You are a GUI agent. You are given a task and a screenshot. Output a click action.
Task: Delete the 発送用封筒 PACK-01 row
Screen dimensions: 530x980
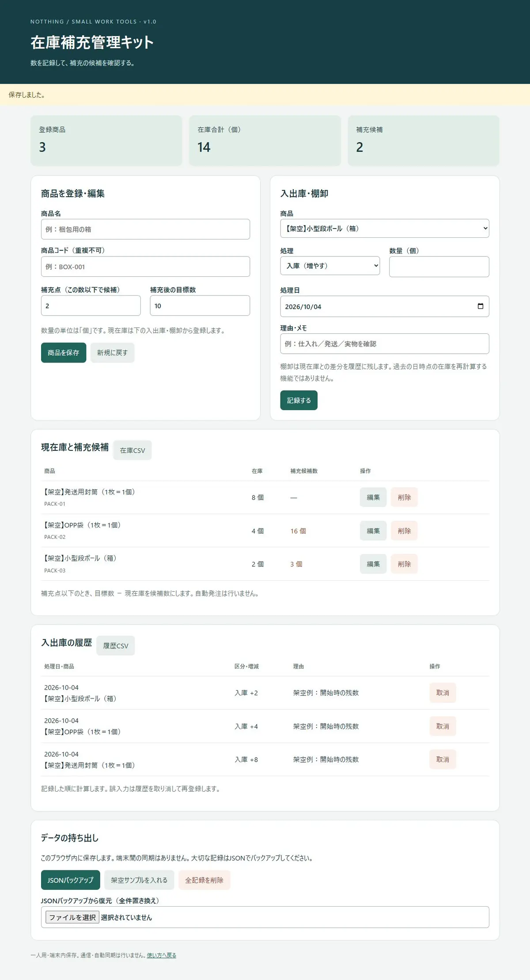point(404,497)
